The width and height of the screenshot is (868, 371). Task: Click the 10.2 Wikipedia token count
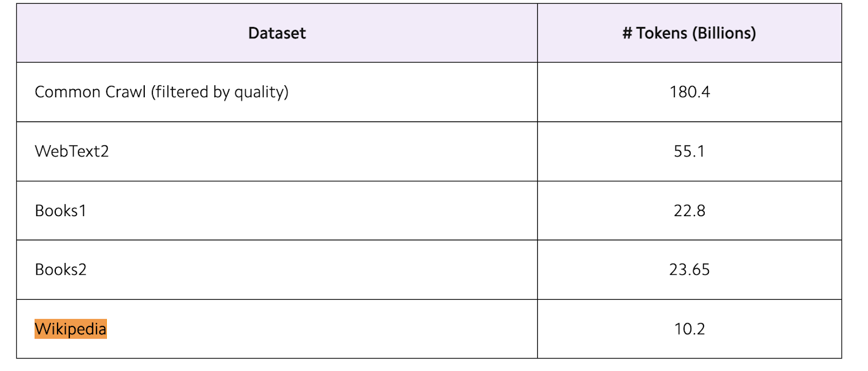point(689,329)
